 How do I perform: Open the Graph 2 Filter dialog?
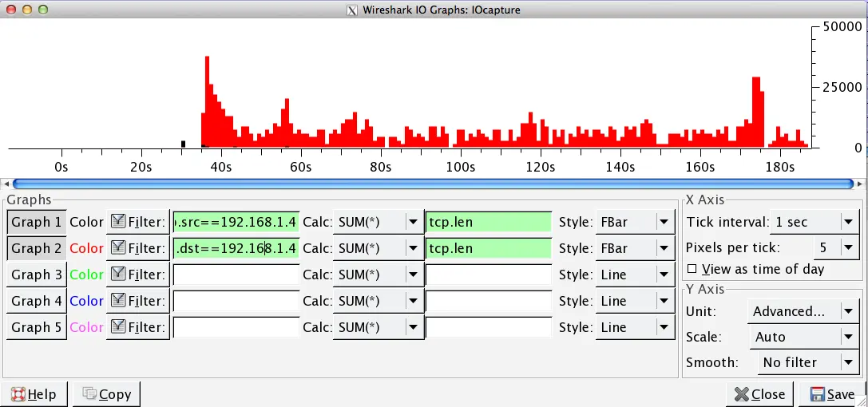138,248
